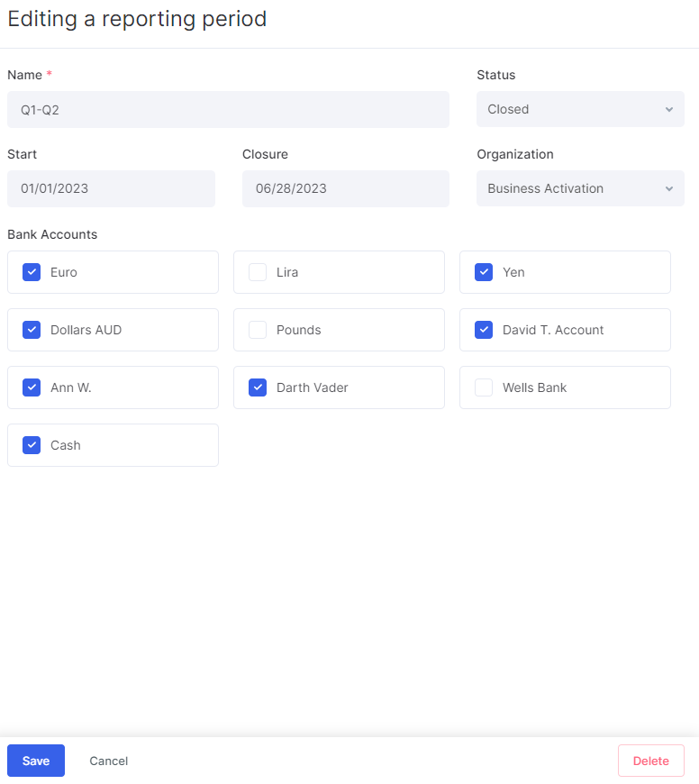The image size is (699, 784).
Task: Save the reporting period
Action: point(36,761)
